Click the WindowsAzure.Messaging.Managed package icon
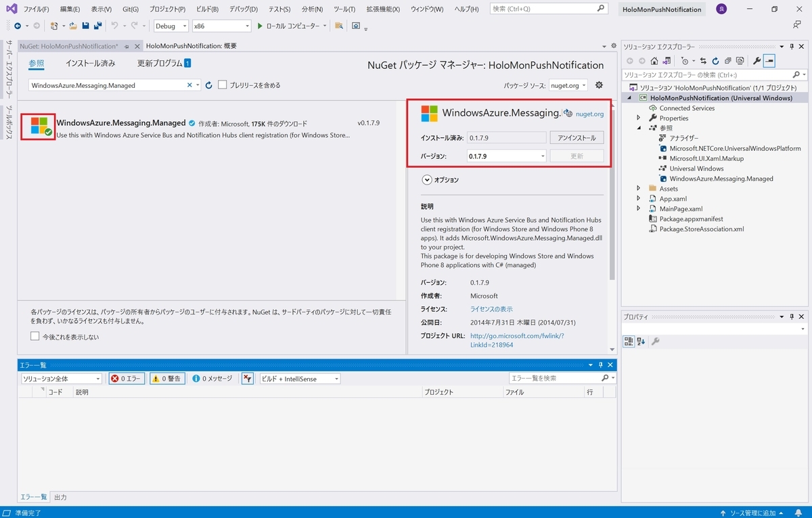 coord(39,126)
